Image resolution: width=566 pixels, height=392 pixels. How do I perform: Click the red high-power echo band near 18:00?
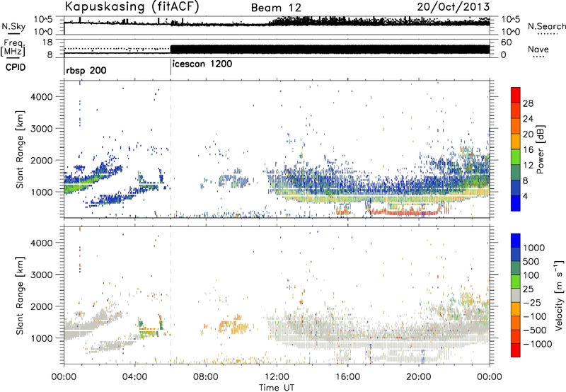404,212
